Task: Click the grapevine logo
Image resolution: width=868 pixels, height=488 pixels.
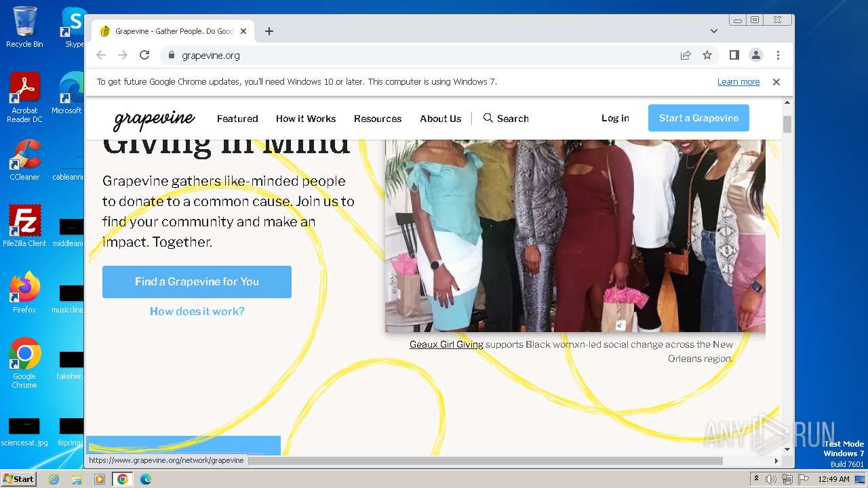Action: 154,119
